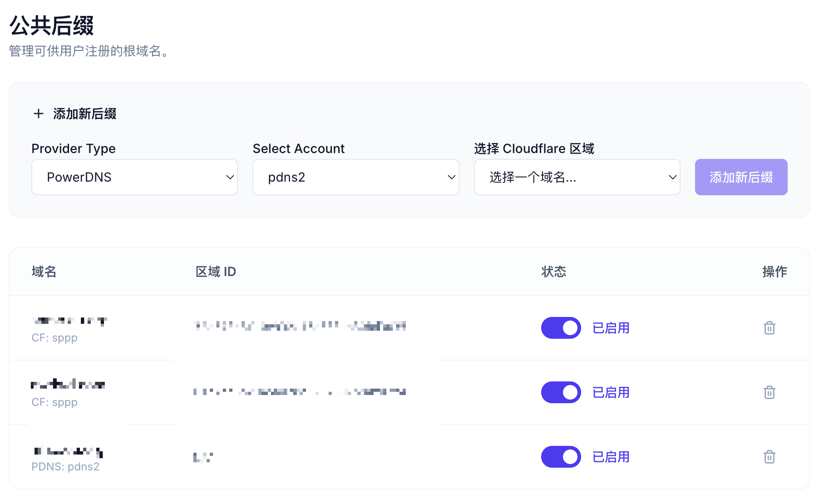The image size is (829, 504).
Task: Click the 状态 column header
Action: (553, 272)
